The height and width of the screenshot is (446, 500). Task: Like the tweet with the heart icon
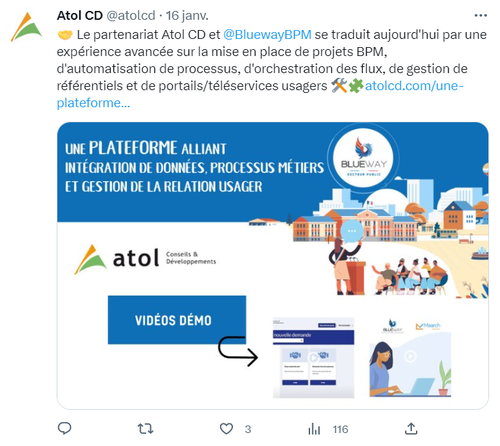point(226,429)
